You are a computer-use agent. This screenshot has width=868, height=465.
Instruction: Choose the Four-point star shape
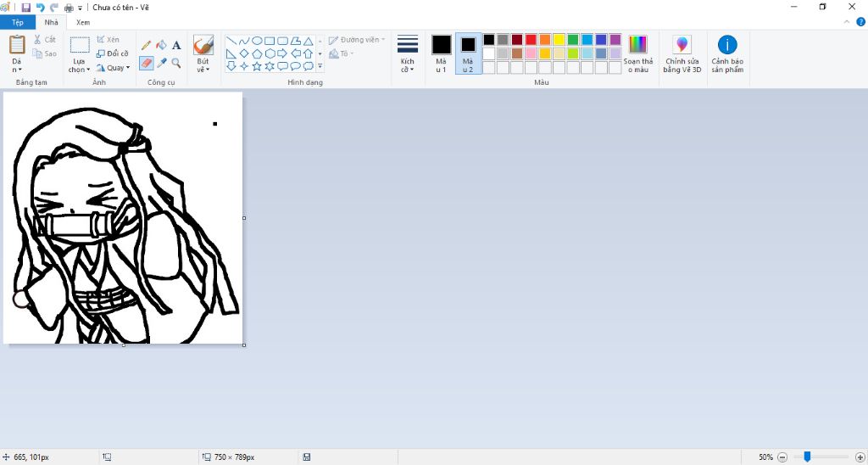coord(244,66)
